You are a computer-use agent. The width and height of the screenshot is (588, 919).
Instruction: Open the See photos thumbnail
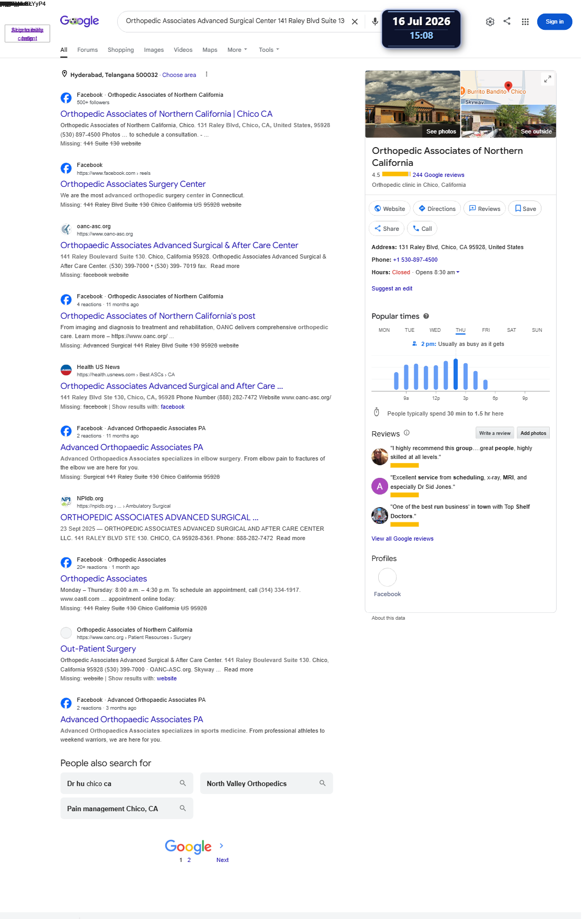(x=413, y=104)
